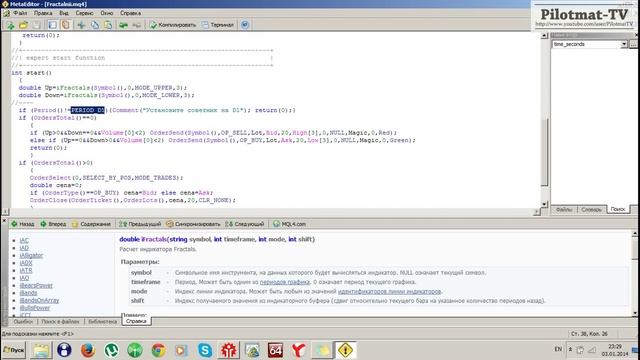640x360 pixels.
Task: Open Google Chrome from the taskbar
Action: pyautogui.click(x=158, y=350)
